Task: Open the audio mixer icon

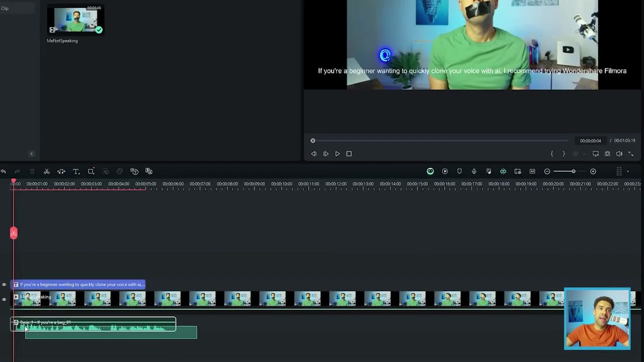Action: (489, 171)
